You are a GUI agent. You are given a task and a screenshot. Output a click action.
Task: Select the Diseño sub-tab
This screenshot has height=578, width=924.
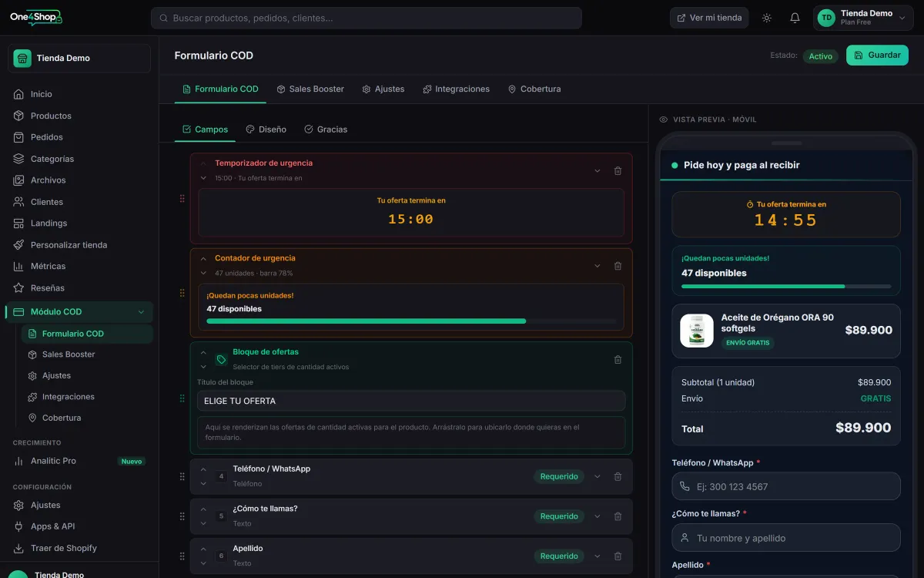(266, 129)
